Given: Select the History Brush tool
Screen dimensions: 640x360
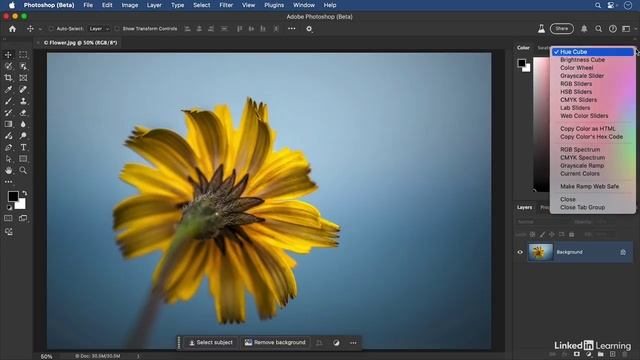Looking at the screenshot, I should (8, 112).
